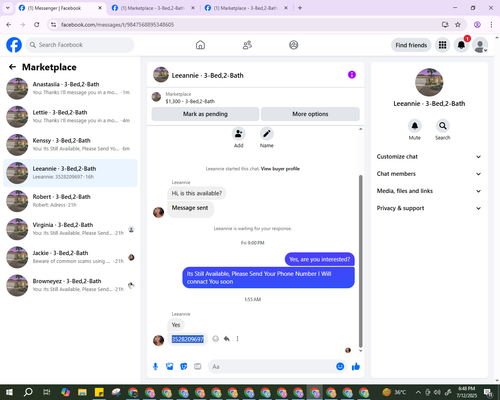Click Mark as pending button
500x400 pixels.
pyautogui.click(x=205, y=114)
